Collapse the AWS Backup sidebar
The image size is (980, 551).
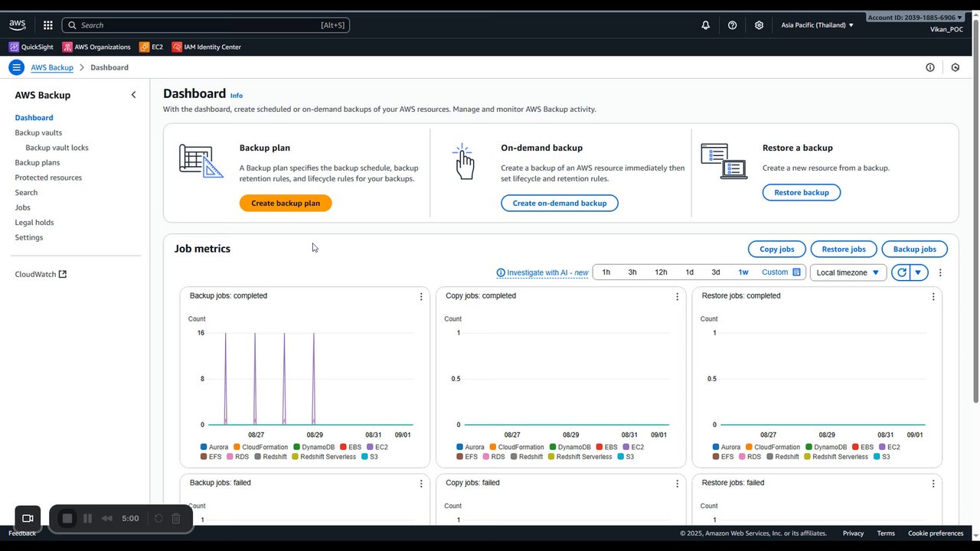(x=133, y=95)
